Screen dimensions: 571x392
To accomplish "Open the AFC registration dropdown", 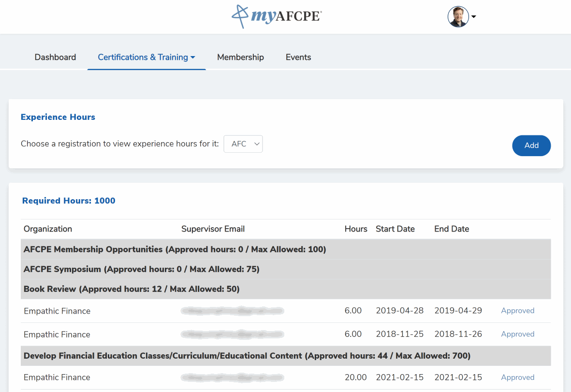I will (243, 144).
